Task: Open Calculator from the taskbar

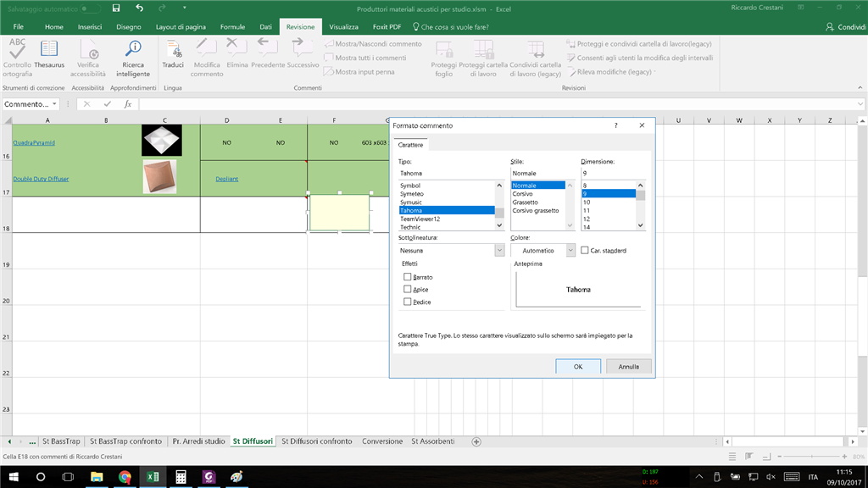Action: 181,476
